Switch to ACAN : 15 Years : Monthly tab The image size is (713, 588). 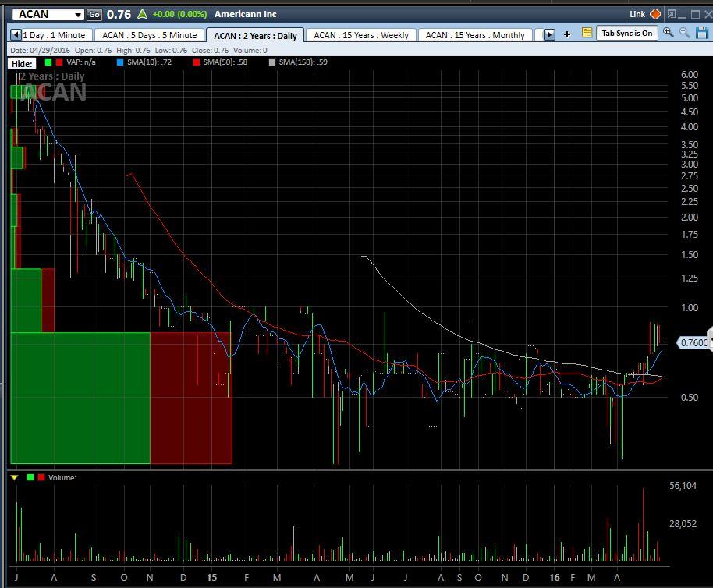(475, 35)
